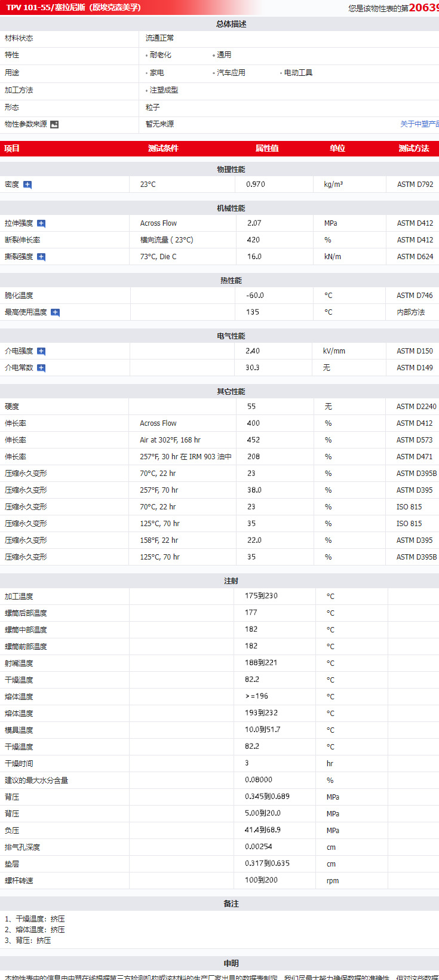Open the image icon beside 物性参数来源
Viewport: 439px width, 980px height.
(54, 124)
